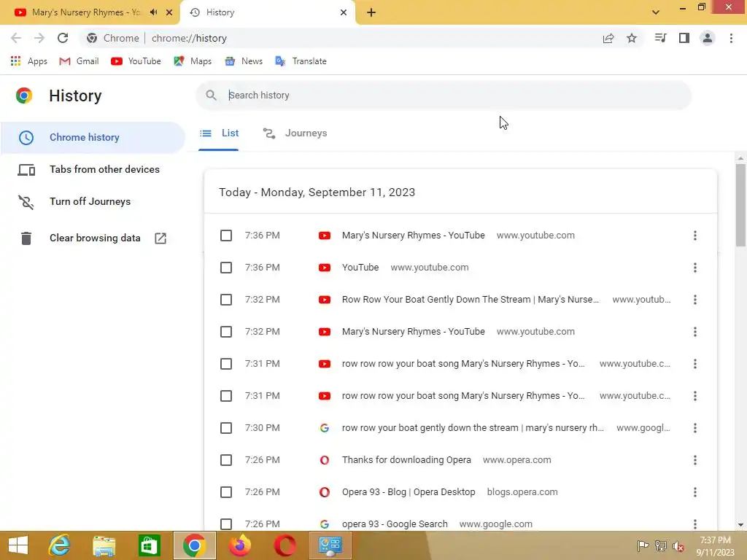
Task: Click the address bar URL chrome://history
Action: 189,38
